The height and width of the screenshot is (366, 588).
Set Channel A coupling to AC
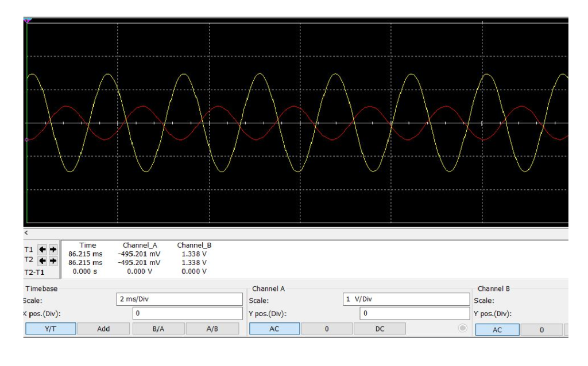point(274,329)
